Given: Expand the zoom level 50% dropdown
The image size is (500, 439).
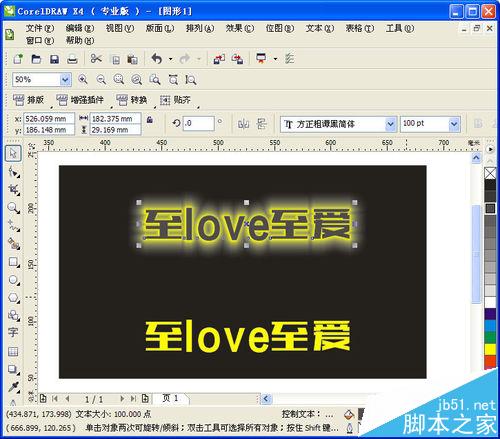Looking at the screenshot, I should pos(65,80).
